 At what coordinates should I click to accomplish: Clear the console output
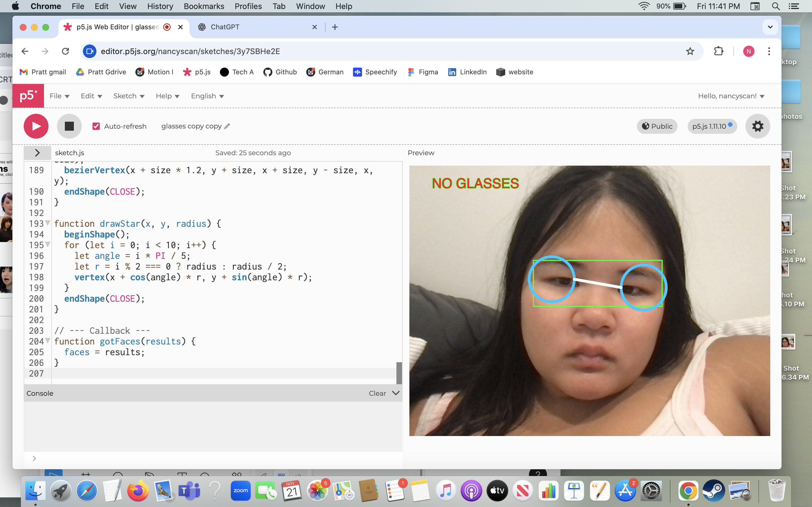pos(377,393)
